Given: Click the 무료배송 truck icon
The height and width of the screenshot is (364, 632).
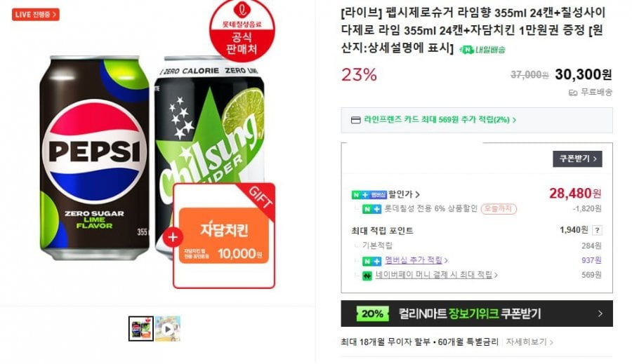Looking at the screenshot, I should click(x=573, y=93).
